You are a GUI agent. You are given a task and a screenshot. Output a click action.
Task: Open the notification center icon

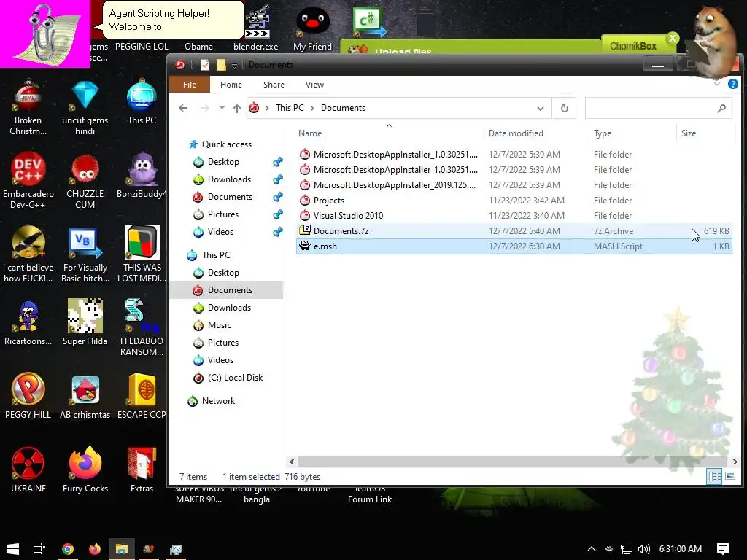click(x=723, y=549)
